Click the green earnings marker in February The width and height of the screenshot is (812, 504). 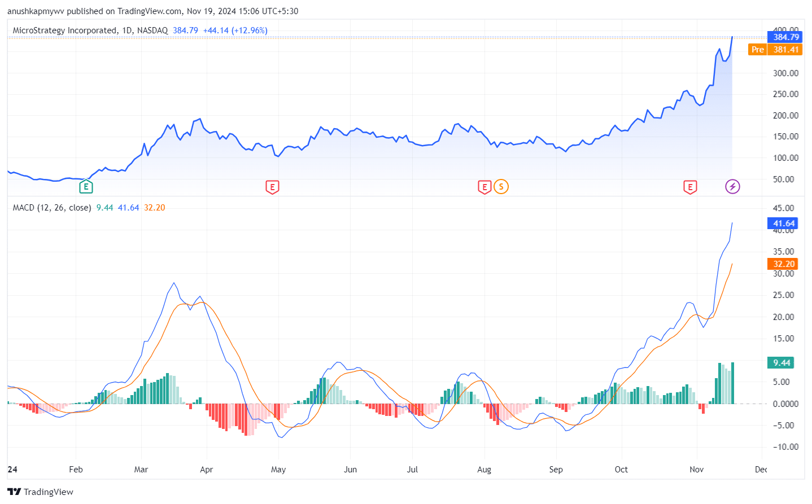pyautogui.click(x=86, y=186)
